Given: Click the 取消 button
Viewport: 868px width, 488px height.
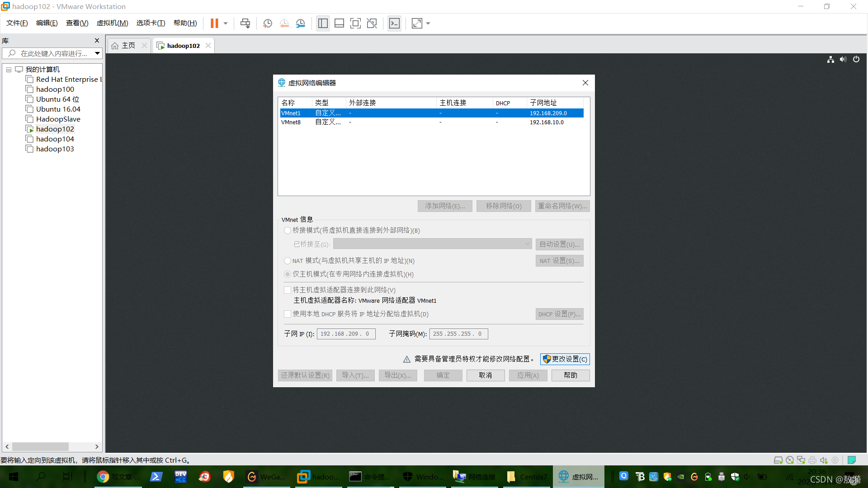Looking at the screenshot, I should pyautogui.click(x=485, y=375).
